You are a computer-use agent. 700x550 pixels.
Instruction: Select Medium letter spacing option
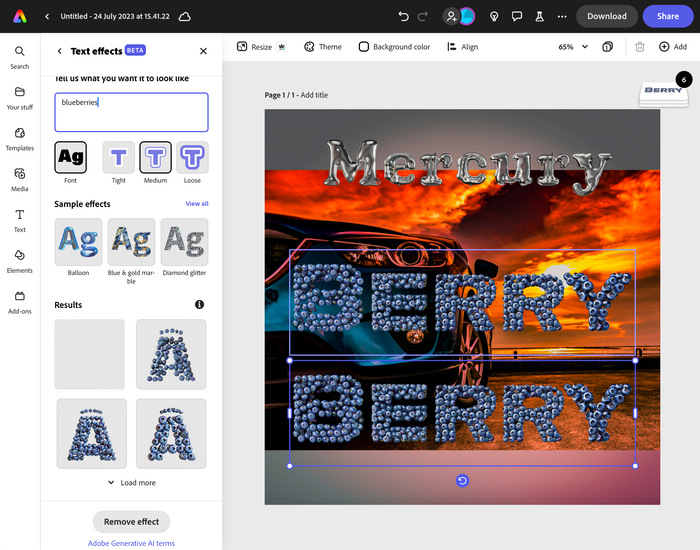(155, 157)
